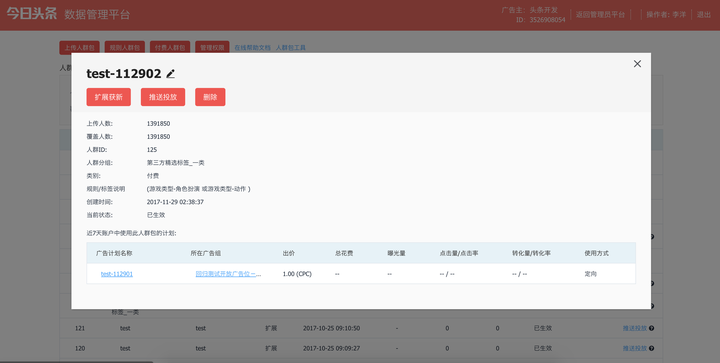The image size is (720, 363).
Task: Click the 规则人群包 button behind the dialog
Action: (124, 47)
